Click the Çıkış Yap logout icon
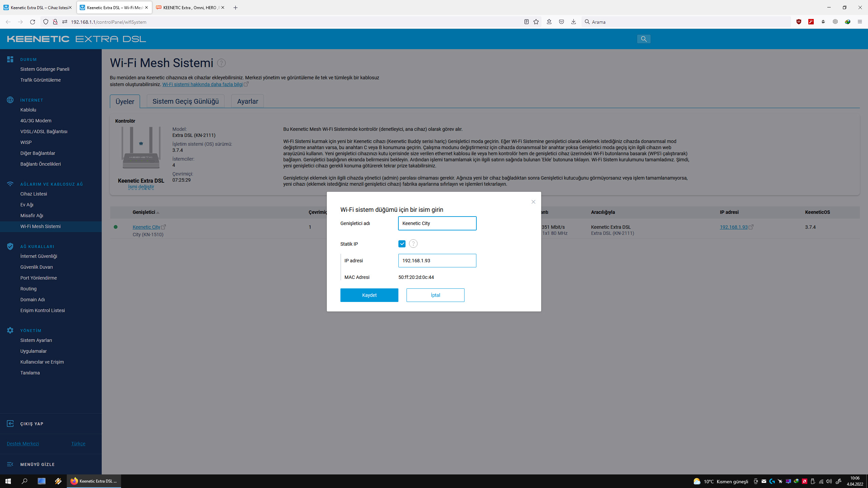868x488 pixels. tap(10, 424)
